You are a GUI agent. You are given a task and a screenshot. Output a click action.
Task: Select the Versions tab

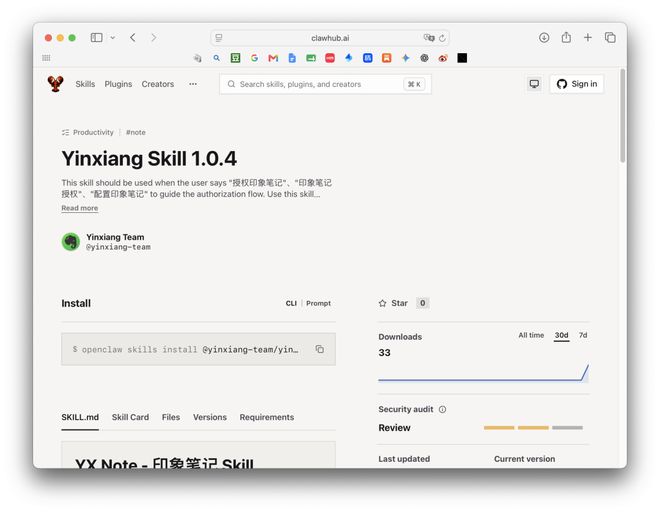[210, 417]
